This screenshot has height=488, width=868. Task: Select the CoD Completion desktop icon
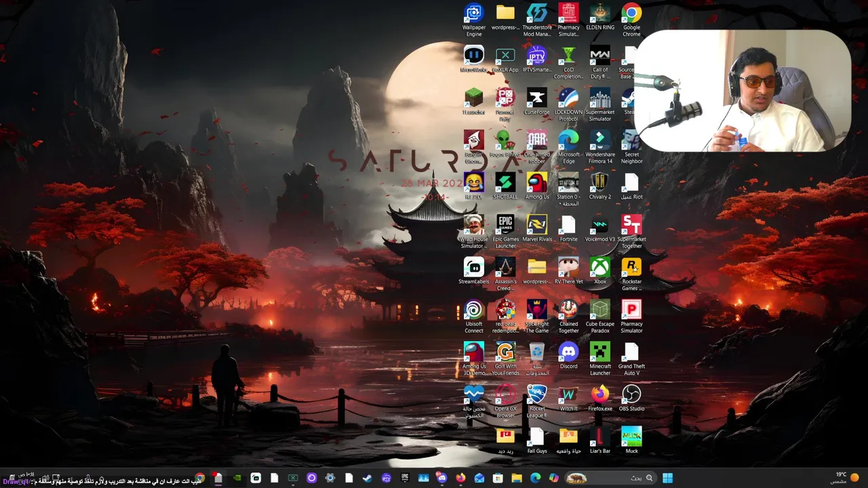point(568,62)
